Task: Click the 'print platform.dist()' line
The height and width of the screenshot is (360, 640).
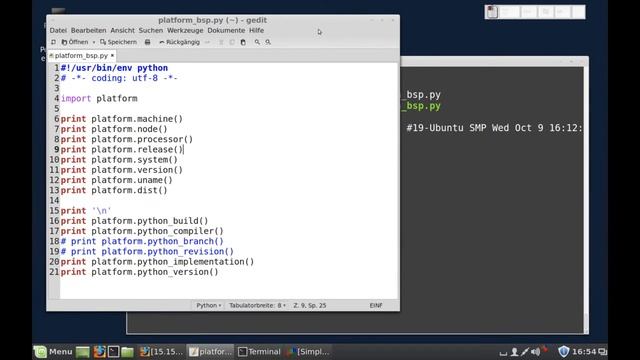Action: click(114, 190)
